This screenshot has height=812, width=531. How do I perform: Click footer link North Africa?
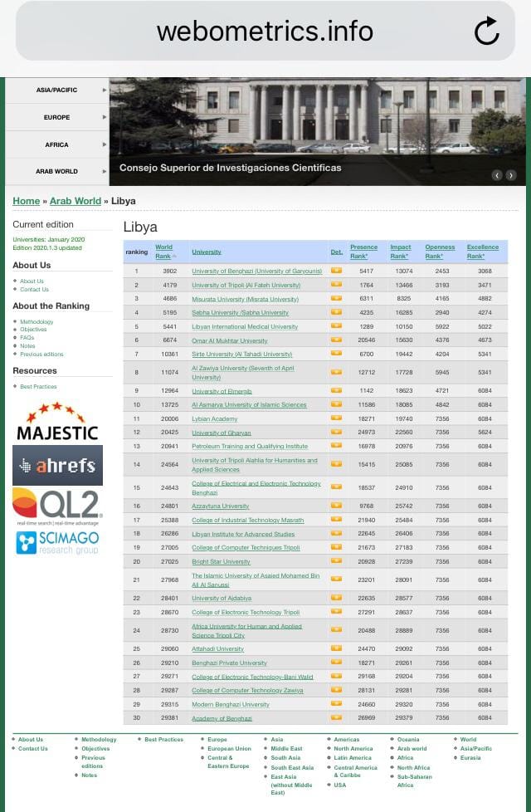(413, 767)
